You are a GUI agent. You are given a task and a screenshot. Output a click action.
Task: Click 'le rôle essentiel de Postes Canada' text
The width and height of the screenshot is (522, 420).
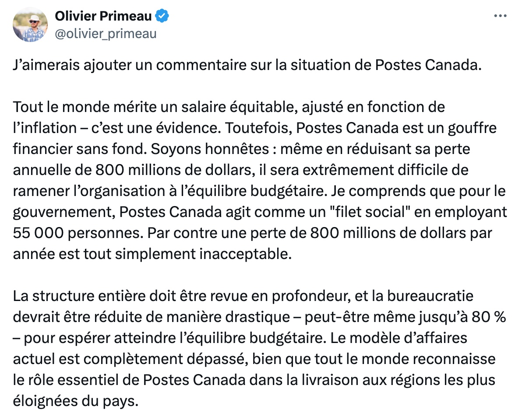coord(129,380)
